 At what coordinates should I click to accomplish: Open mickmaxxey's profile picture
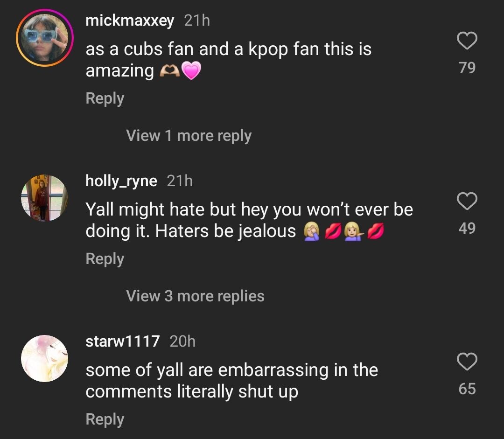point(45,38)
